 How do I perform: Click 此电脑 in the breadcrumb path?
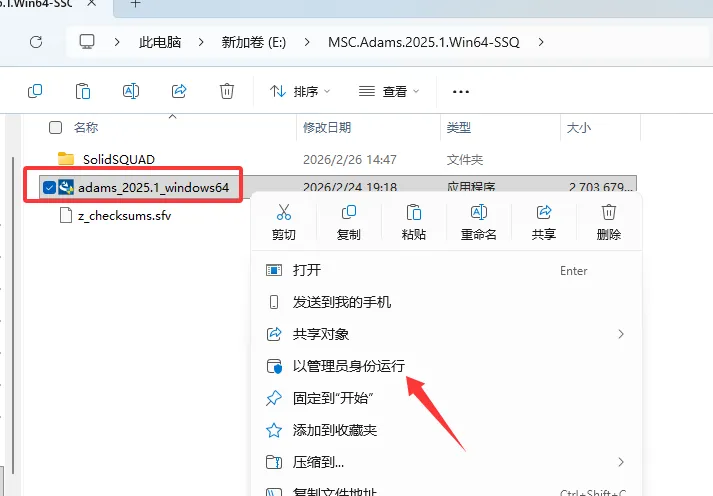[x=160, y=42]
